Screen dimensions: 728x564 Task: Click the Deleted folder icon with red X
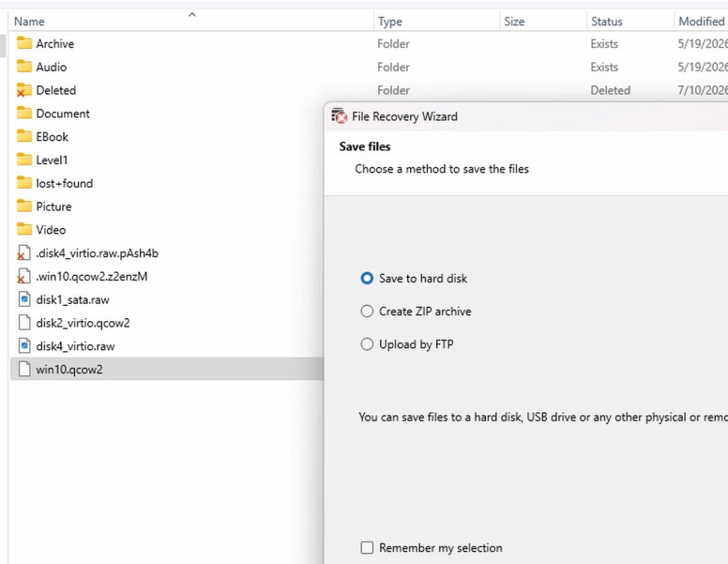pos(24,90)
